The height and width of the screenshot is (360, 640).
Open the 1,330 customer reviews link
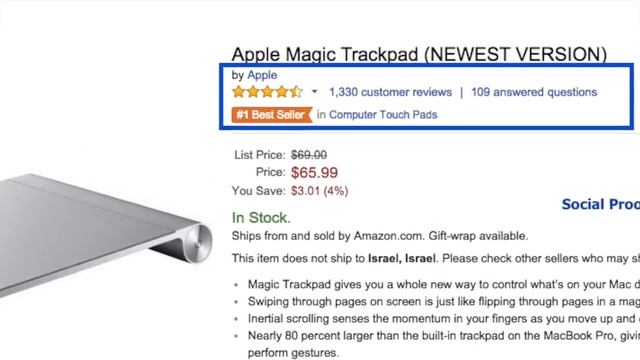390,92
